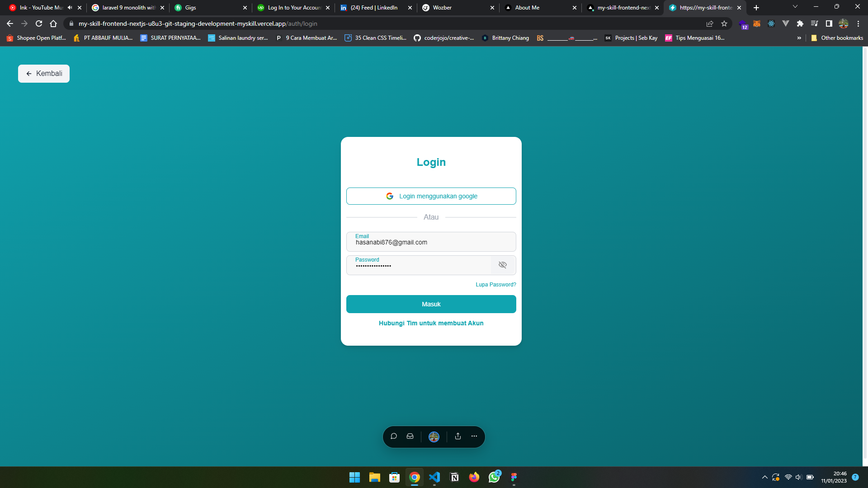
Task: Toggle browser side panel
Action: click(829, 23)
